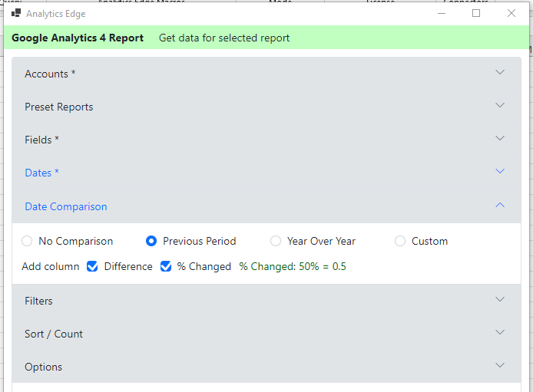Click the Analytics Edge app icon in title bar
533x392 pixels.
pyautogui.click(x=16, y=13)
